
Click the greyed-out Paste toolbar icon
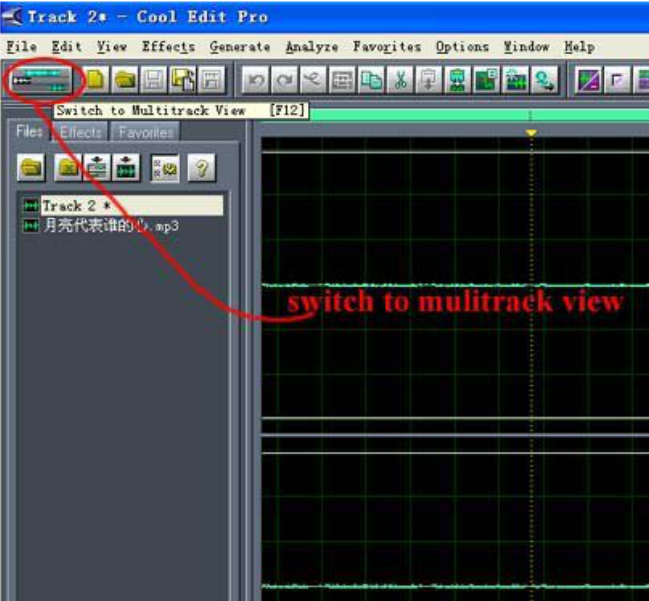[x=429, y=79]
